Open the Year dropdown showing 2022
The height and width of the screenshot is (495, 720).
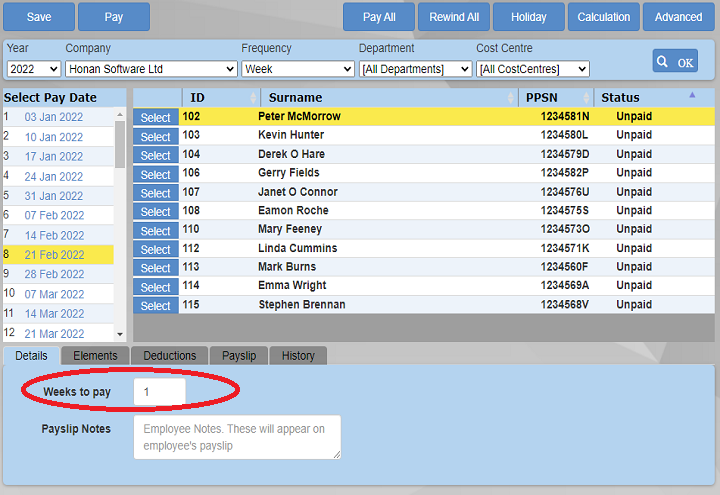[x=33, y=69]
